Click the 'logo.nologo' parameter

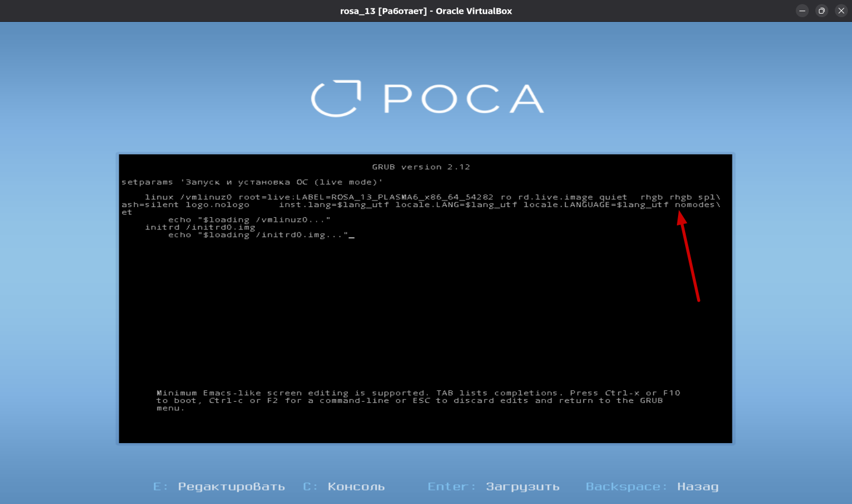point(218,205)
